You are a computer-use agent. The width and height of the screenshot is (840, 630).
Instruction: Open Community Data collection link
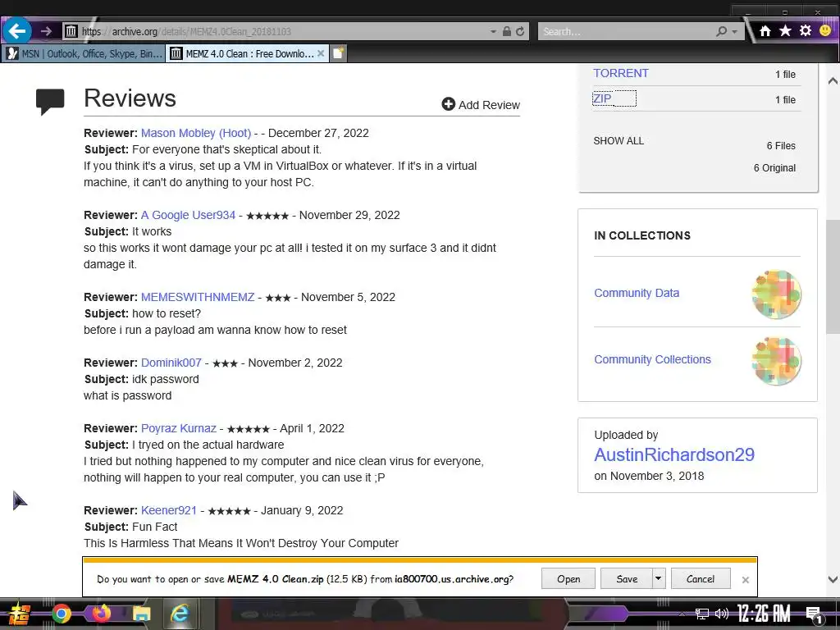637,293
